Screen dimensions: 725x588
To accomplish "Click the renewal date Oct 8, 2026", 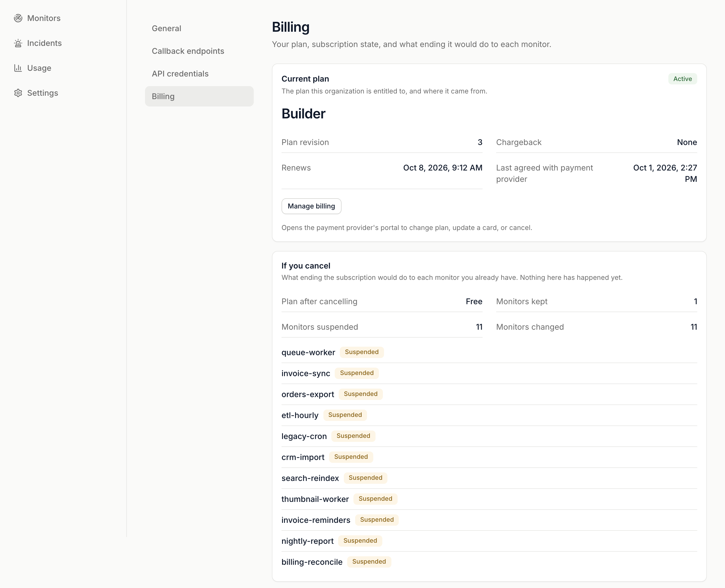I will click(443, 168).
